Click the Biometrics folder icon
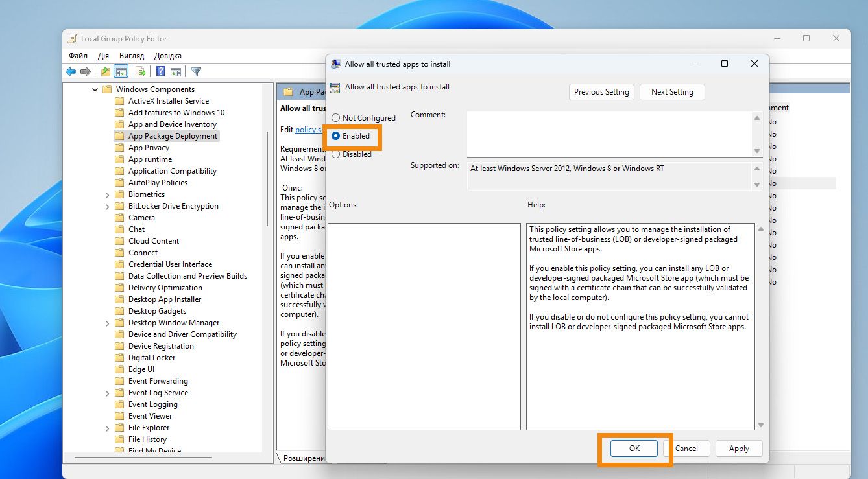 point(119,194)
